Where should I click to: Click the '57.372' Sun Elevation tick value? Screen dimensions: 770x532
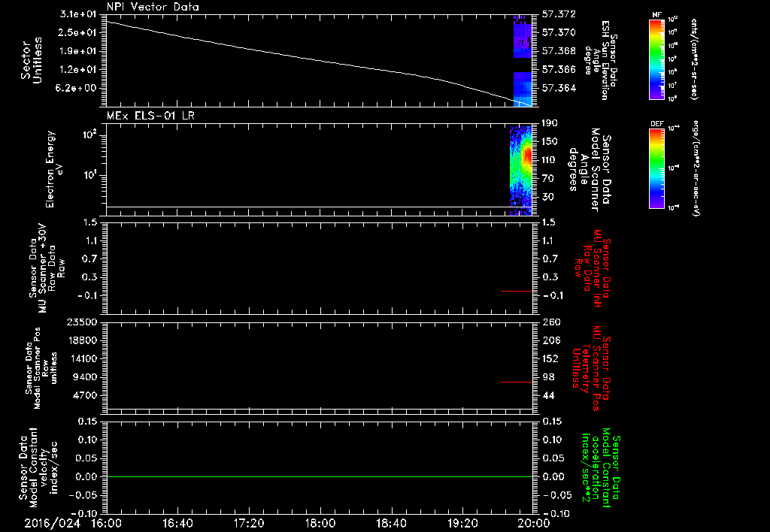click(559, 14)
